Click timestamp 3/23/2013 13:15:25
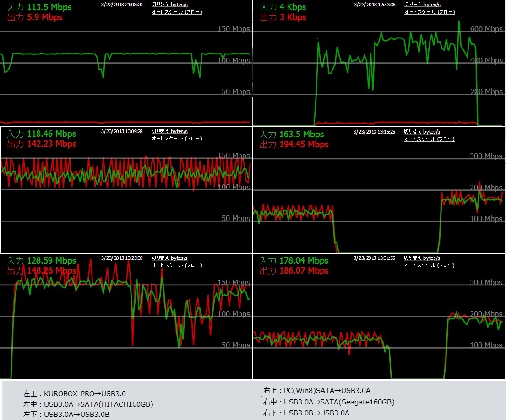 (374, 132)
